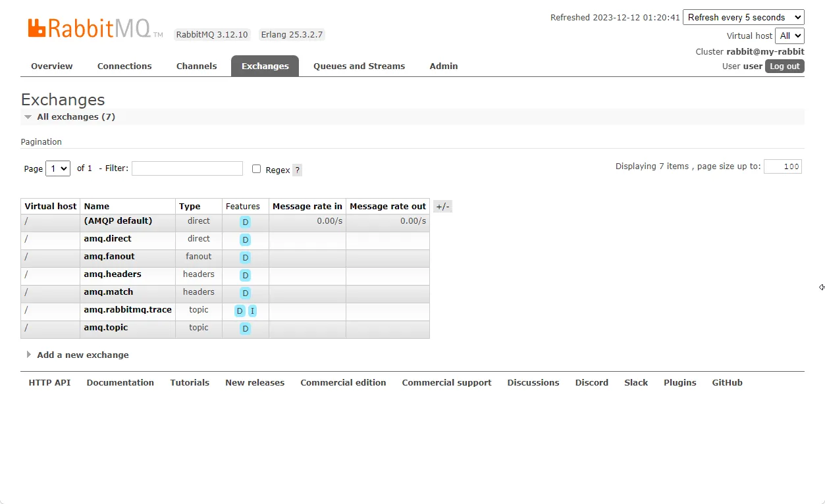The width and height of the screenshot is (825, 504).
Task: Open the refresh interval dropdown
Action: pyautogui.click(x=743, y=17)
